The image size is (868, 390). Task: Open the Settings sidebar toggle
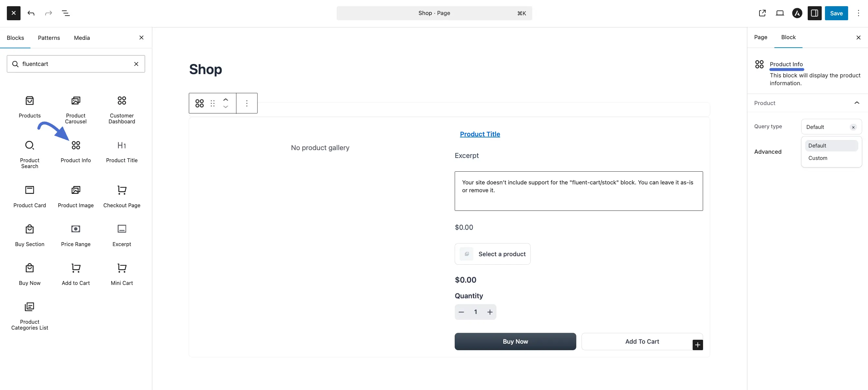815,13
